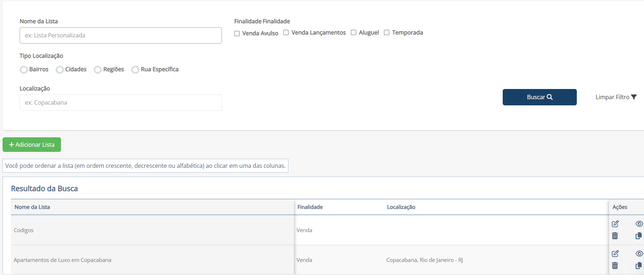Tick the Aluguel checkbox
The image size is (644, 275).
tap(353, 33)
